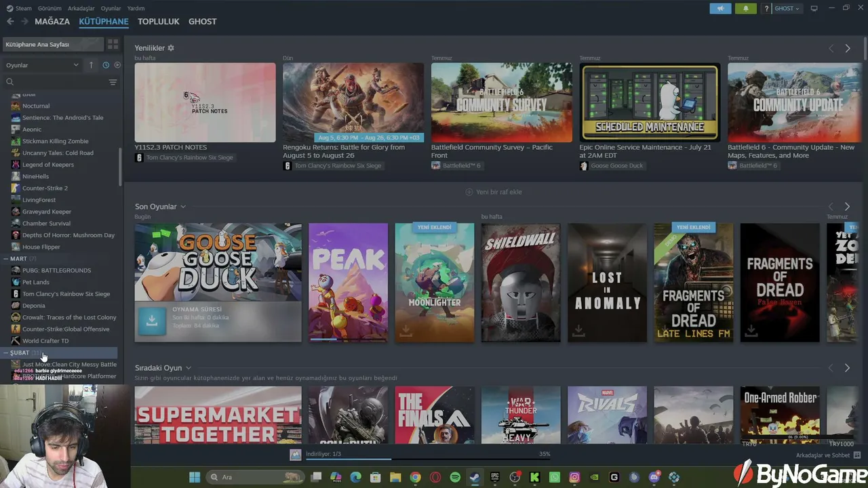Switch to collections grid view icon

(113, 44)
